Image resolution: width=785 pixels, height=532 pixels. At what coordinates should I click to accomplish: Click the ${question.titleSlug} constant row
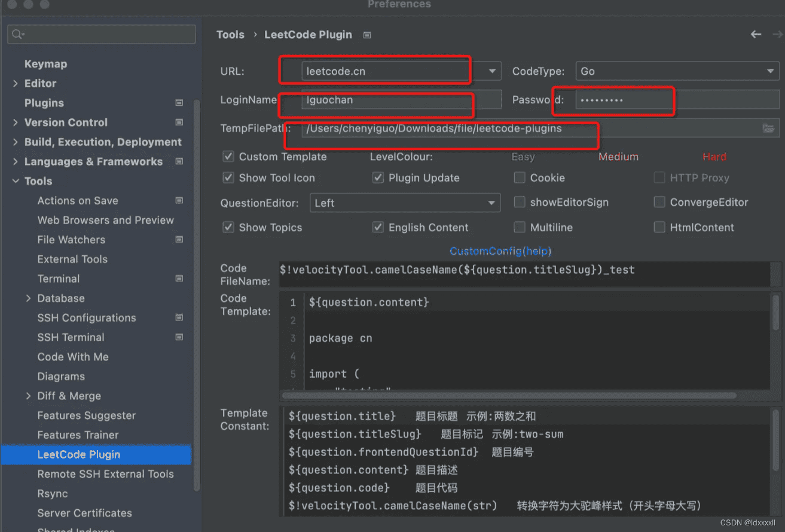coord(426,434)
